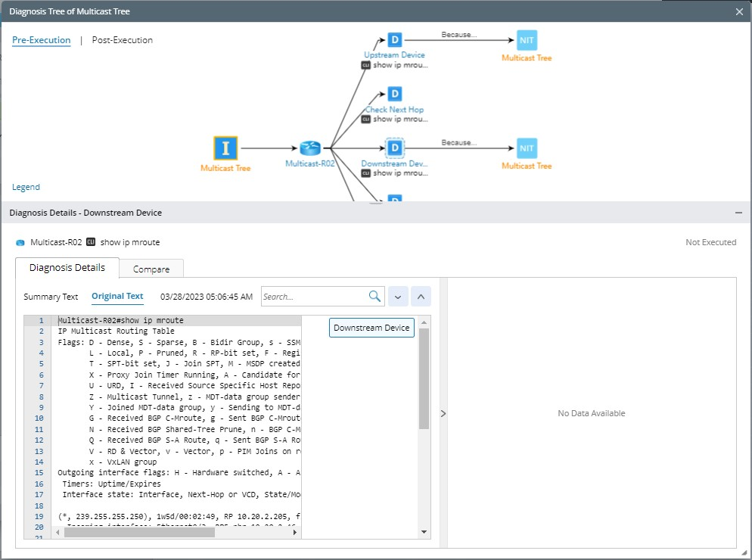Click the Downstream Device diagnosis node icon

pyautogui.click(x=394, y=148)
